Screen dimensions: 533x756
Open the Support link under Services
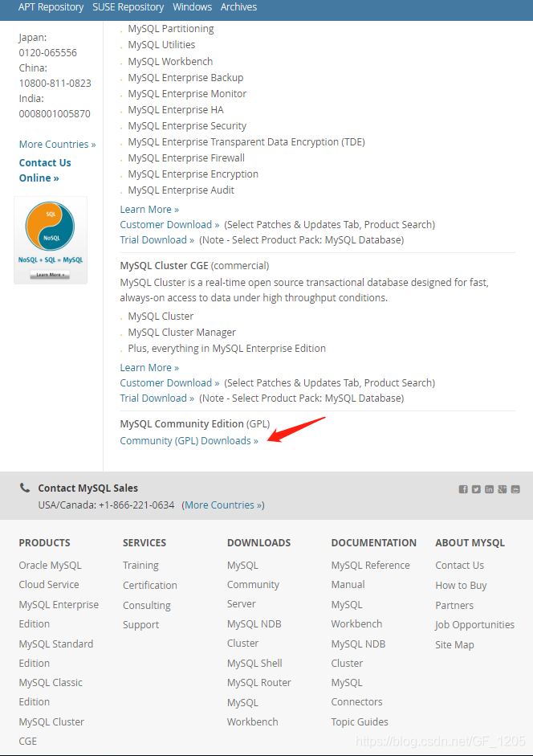(140, 625)
